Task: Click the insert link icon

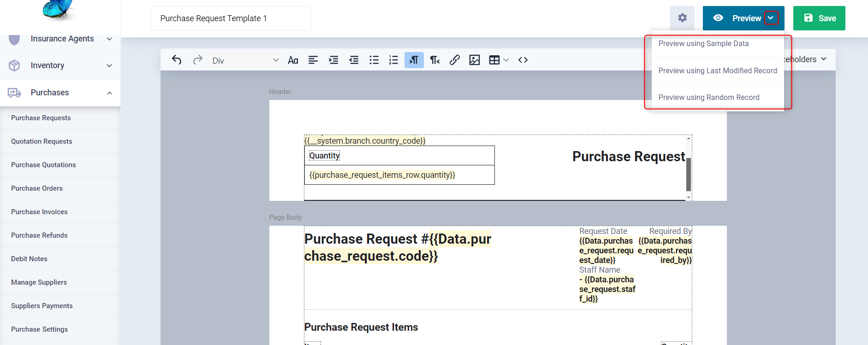Action: (x=454, y=60)
